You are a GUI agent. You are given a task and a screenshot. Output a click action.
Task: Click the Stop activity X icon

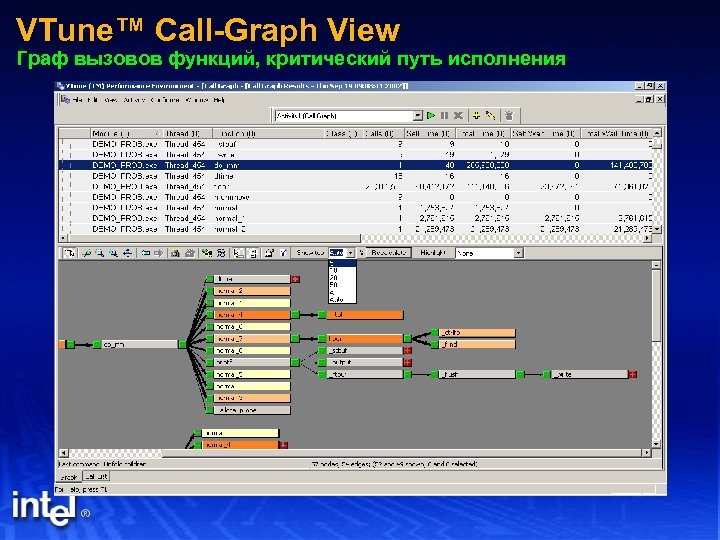click(x=458, y=116)
